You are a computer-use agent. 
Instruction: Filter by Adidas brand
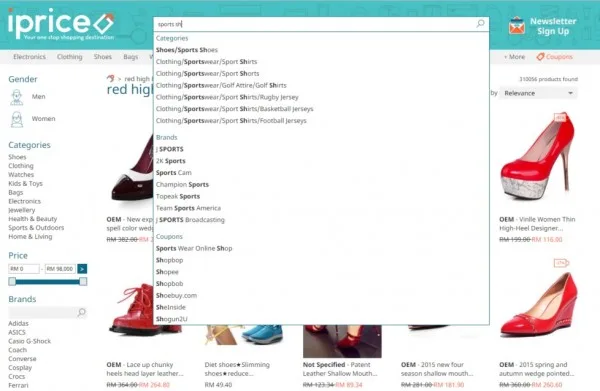click(18, 324)
